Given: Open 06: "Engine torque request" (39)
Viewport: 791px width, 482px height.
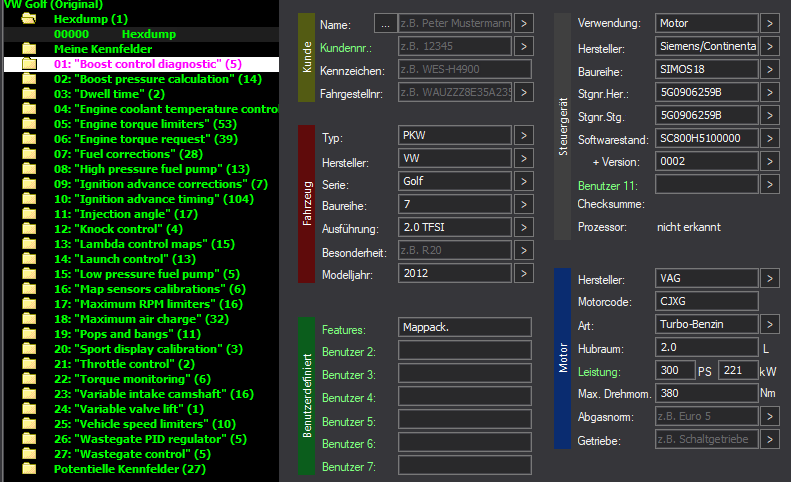Looking at the screenshot, I should (146, 139).
